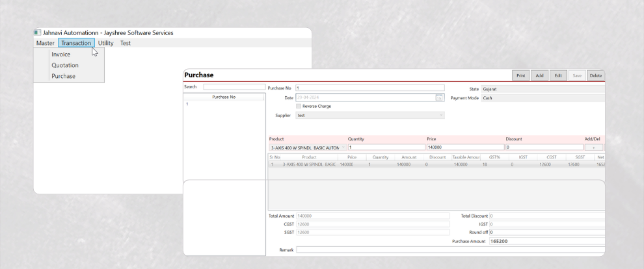Select Invoice from Transaction menu

click(x=61, y=54)
